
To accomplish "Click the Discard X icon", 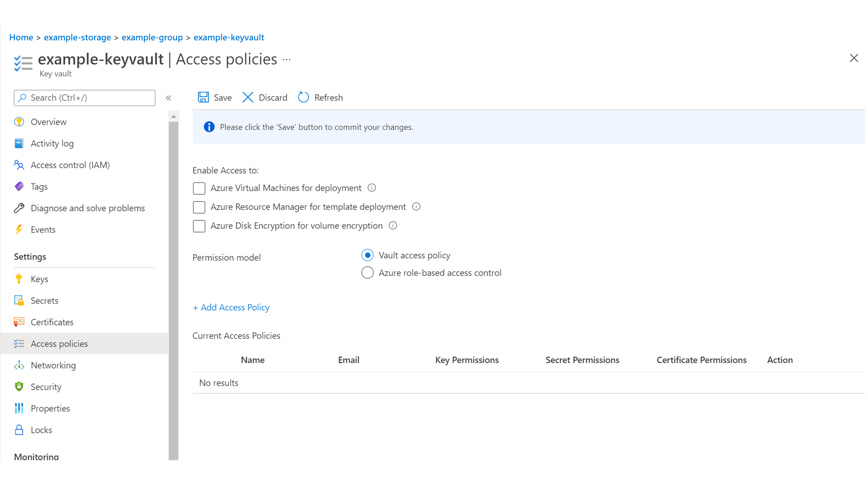I will coord(248,97).
